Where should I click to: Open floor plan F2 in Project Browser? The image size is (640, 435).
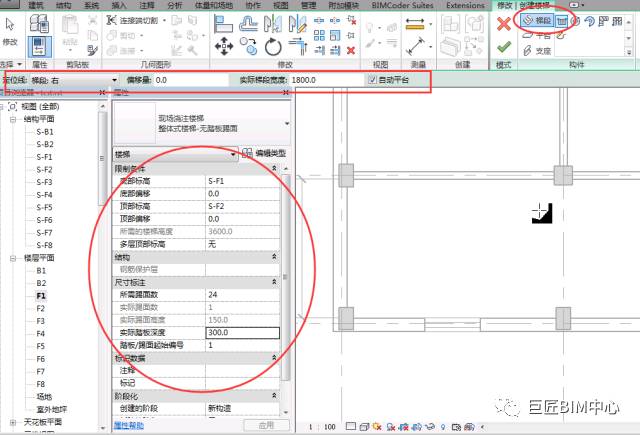click(40, 308)
